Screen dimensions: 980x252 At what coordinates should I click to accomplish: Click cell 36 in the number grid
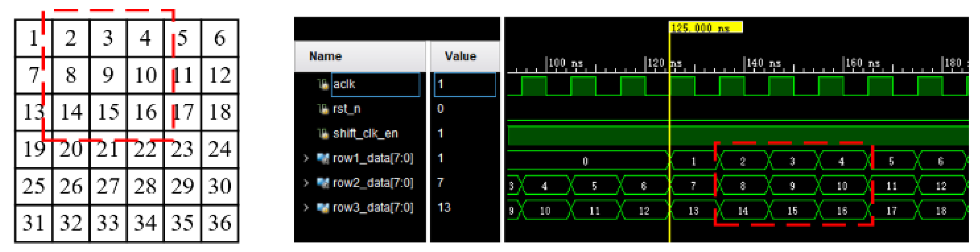pos(220,223)
